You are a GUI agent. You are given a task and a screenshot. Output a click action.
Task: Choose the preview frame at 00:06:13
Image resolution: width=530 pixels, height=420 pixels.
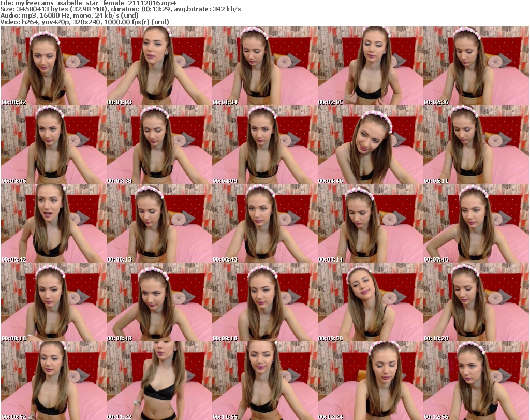(x=159, y=224)
